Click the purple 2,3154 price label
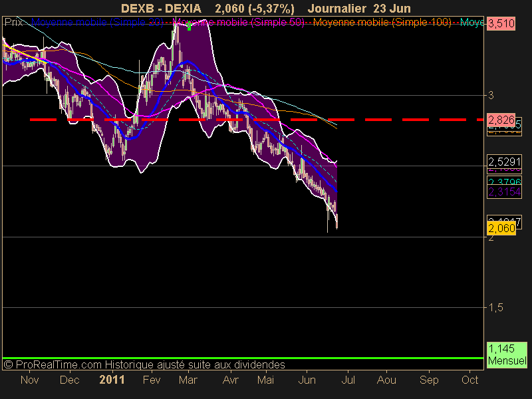 pos(504,192)
